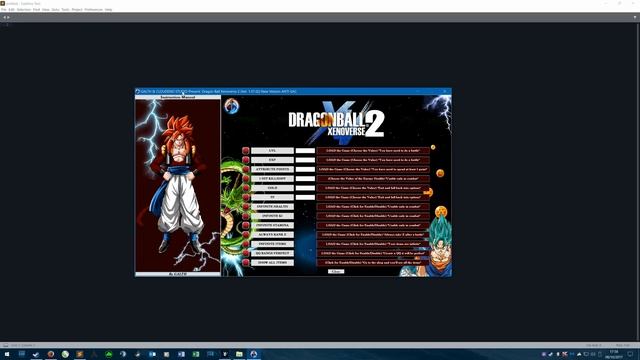The image size is (640, 360).
Task: Click the red indicator beside LVL
Action: click(x=246, y=151)
